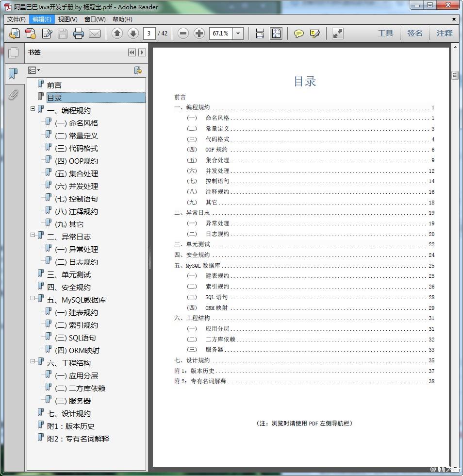
Task: Select the highlight text tool
Action: [314, 34]
